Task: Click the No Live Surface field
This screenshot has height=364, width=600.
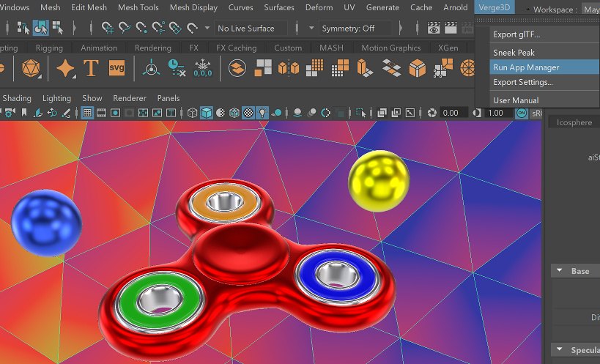Action: tap(251, 29)
